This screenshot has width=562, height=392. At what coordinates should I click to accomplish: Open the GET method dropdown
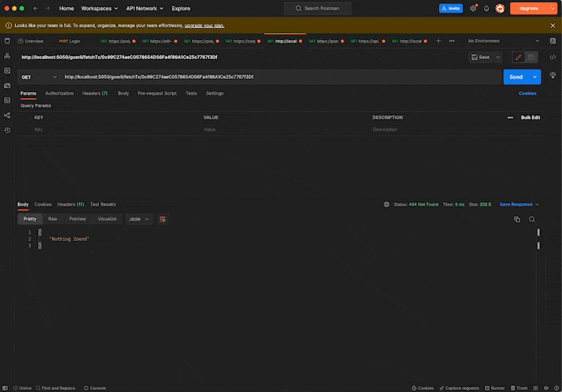point(39,77)
